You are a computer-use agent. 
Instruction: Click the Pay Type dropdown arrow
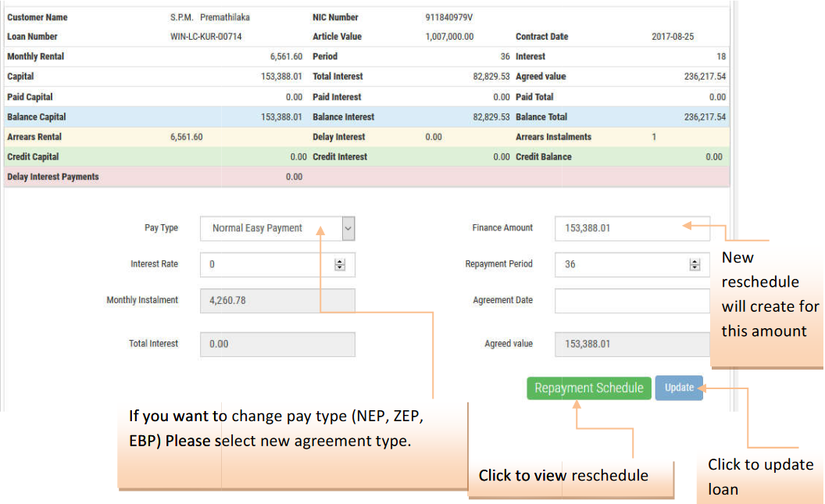348,228
